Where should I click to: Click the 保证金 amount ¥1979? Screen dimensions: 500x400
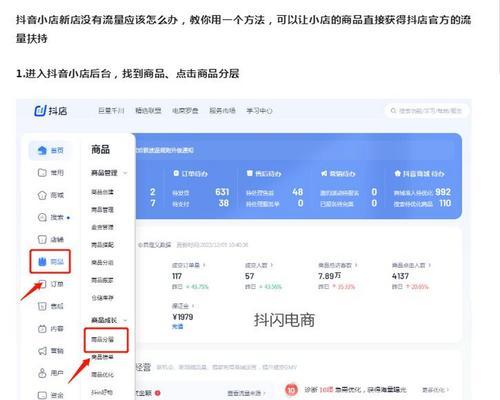coord(183,317)
